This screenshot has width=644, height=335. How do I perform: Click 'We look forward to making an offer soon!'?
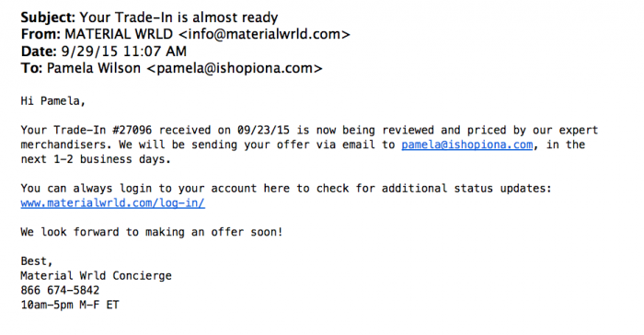pyautogui.click(x=152, y=232)
